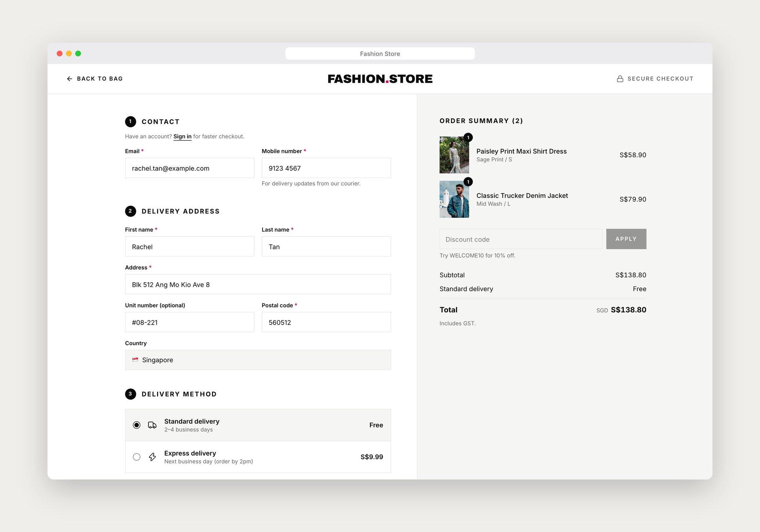Click the back arrow icon beside Back to Bag
Screen dimensions: 760x532
point(70,79)
